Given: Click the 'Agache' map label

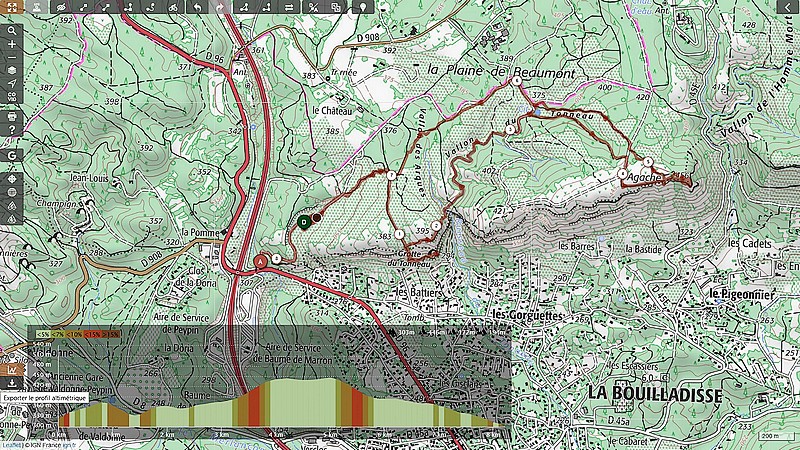Looking at the screenshot, I should pos(644,178).
